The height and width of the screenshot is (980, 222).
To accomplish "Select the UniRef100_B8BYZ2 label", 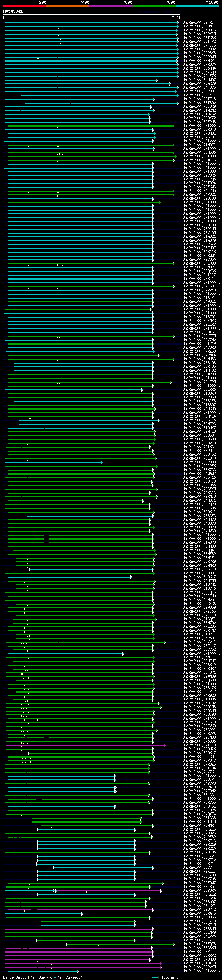I will tap(199, 118).
